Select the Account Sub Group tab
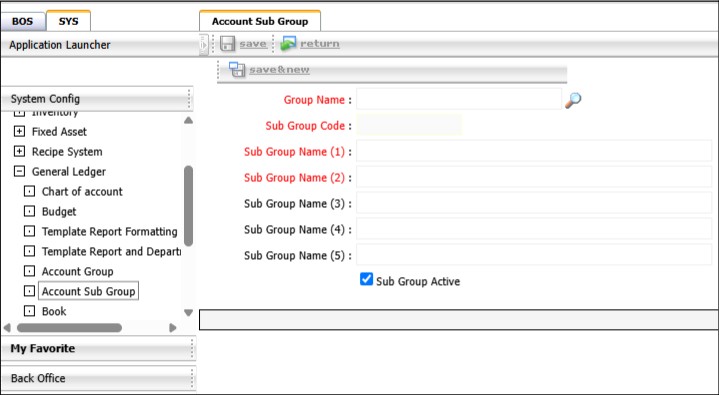The image size is (719, 395). [260, 21]
